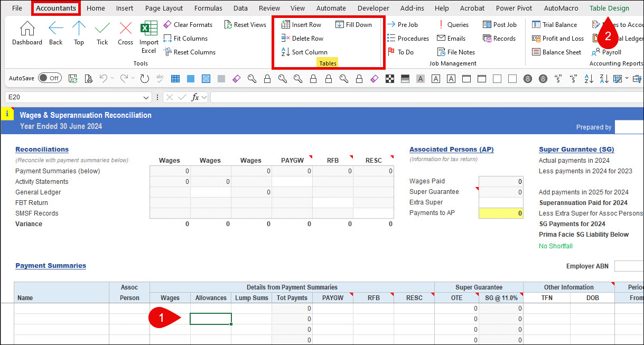Follow the Payment Summaries link
Image resolution: width=644 pixels, height=345 pixels.
click(51, 266)
